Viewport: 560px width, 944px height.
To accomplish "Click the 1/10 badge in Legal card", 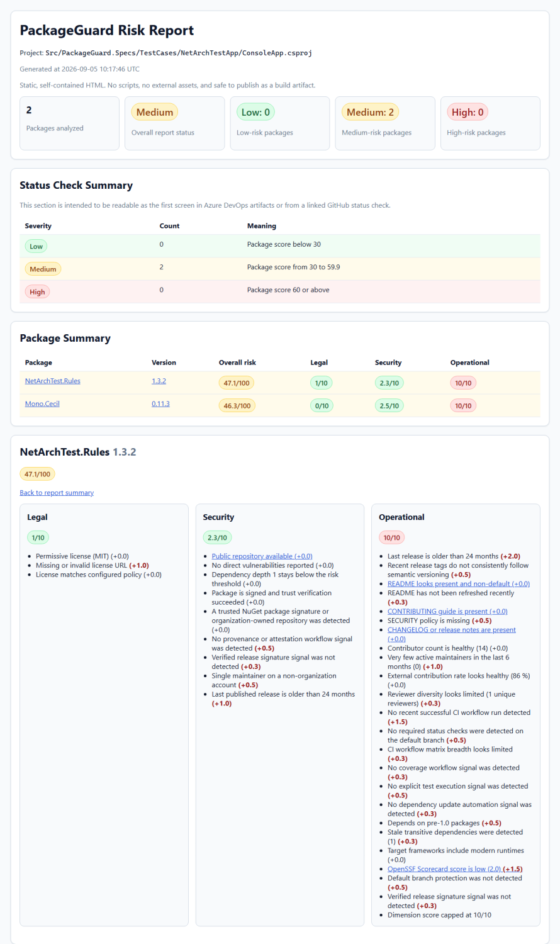I will 38,537.
